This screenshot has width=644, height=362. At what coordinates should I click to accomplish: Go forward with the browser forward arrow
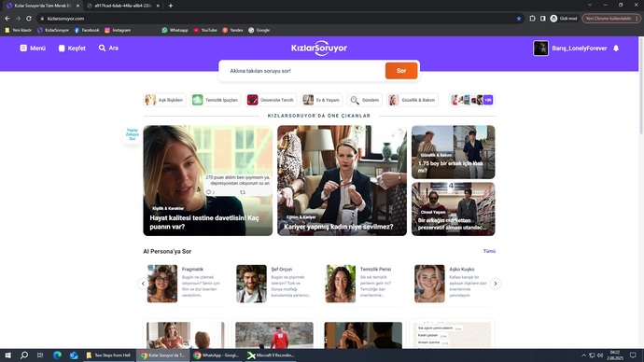(x=18, y=19)
